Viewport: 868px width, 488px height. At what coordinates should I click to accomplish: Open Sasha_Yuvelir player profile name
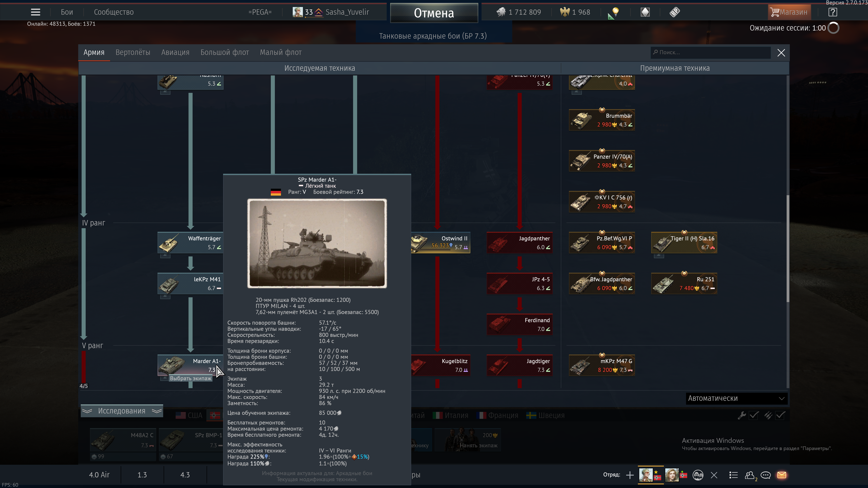point(347,12)
